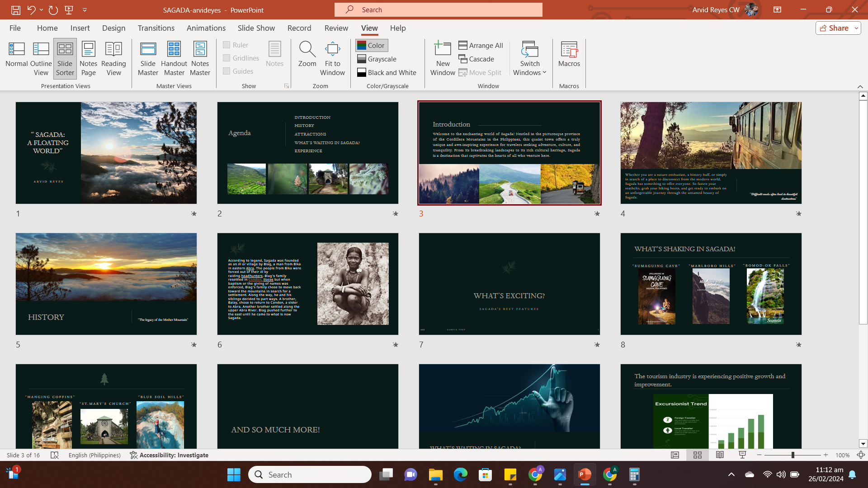Expand Switch Windows dropdown

tap(530, 59)
